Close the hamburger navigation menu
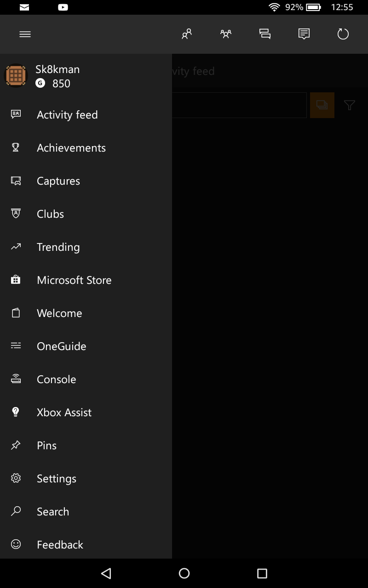The width and height of the screenshot is (368, 588). [25, 34]
